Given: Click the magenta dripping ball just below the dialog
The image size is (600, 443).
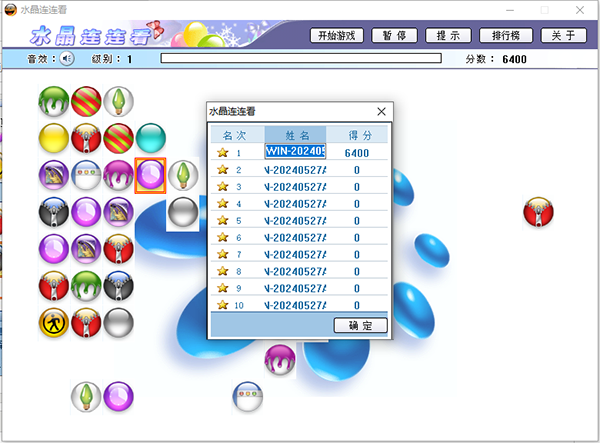Looking at the screenshot, I should (x=280, y=360).
